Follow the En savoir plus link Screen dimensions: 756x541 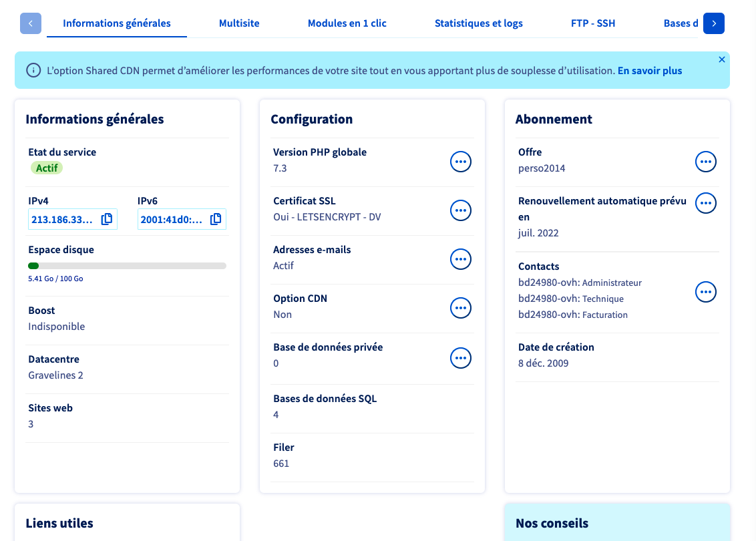point(649,70)
